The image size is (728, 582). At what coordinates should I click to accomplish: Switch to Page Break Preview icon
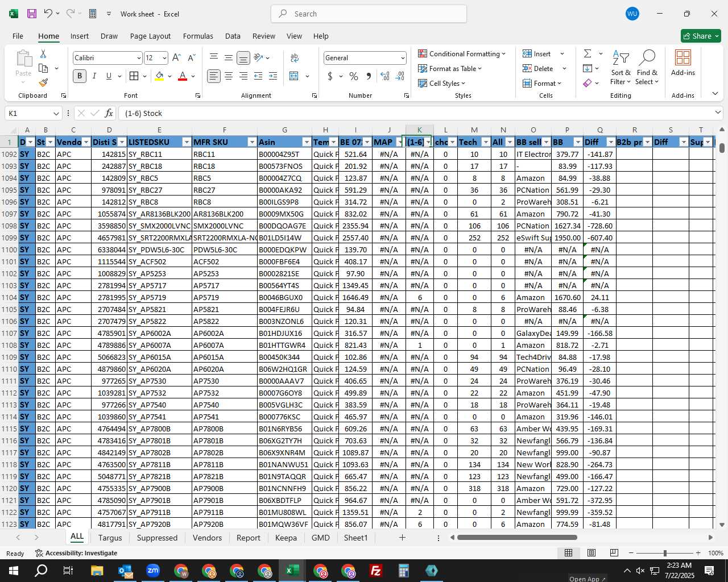pyautogui.click(x=614, y=552)
